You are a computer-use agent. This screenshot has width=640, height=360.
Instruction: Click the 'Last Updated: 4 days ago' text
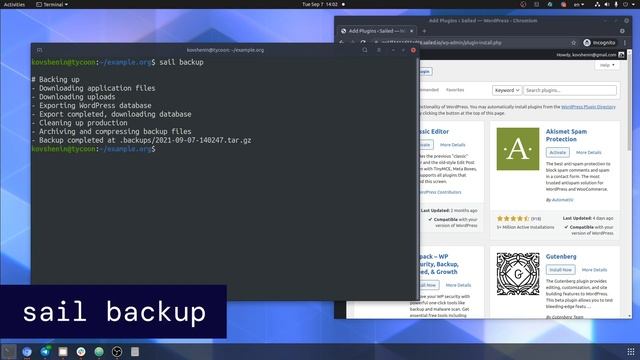click(588, 218)
